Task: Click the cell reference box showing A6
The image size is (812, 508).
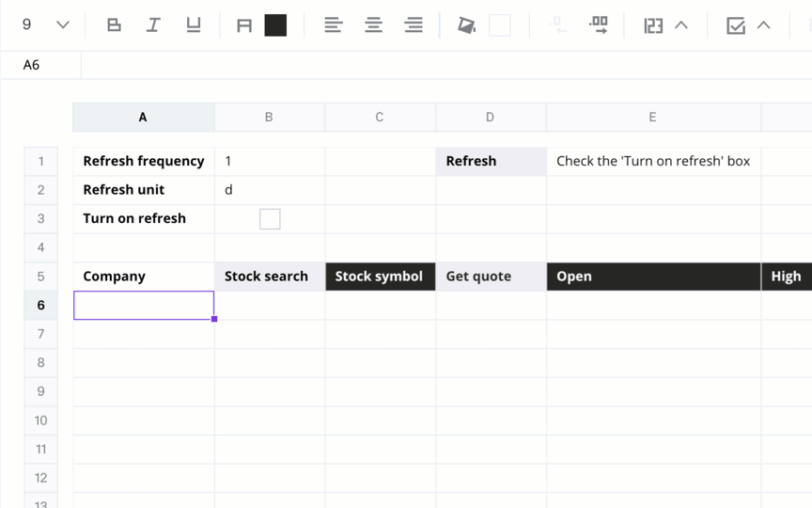Action: tap(41, 65)
